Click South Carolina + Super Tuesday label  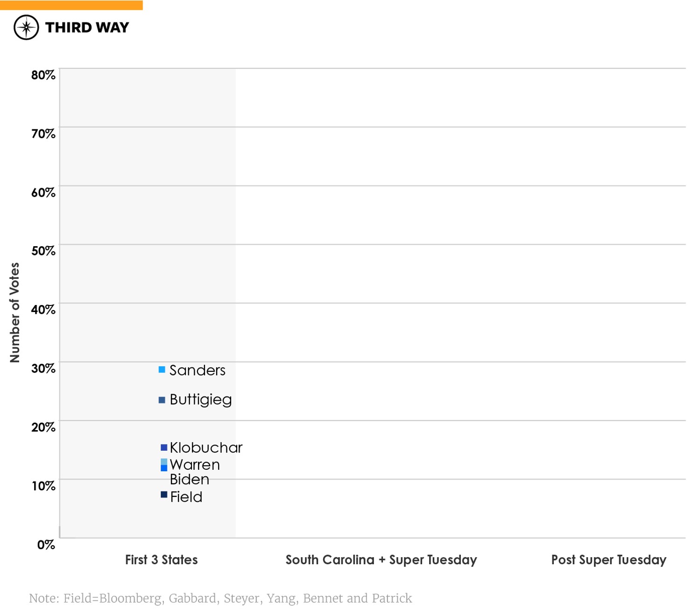[x=381, y=559]
